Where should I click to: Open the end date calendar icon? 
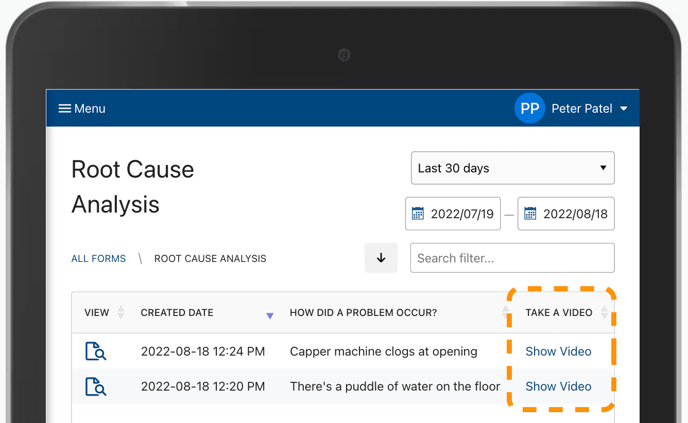click(x=530, y=214)
